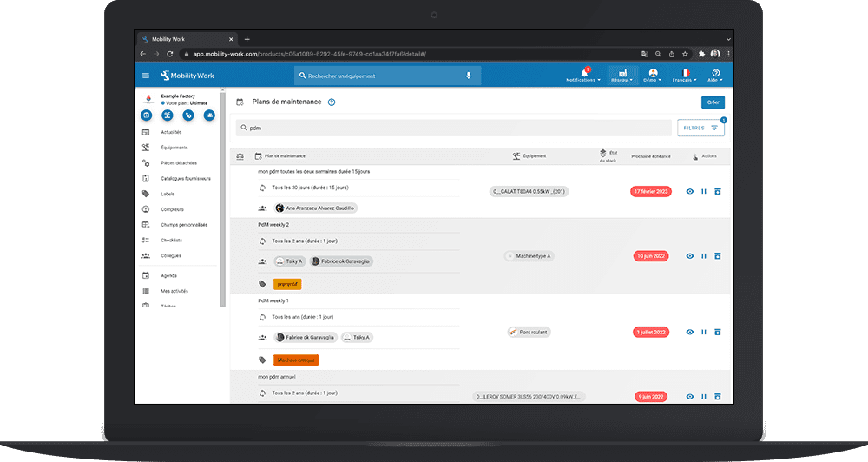Activate voice search microphone icon
Screen dimensions: 868x462
tap(469, 76)
